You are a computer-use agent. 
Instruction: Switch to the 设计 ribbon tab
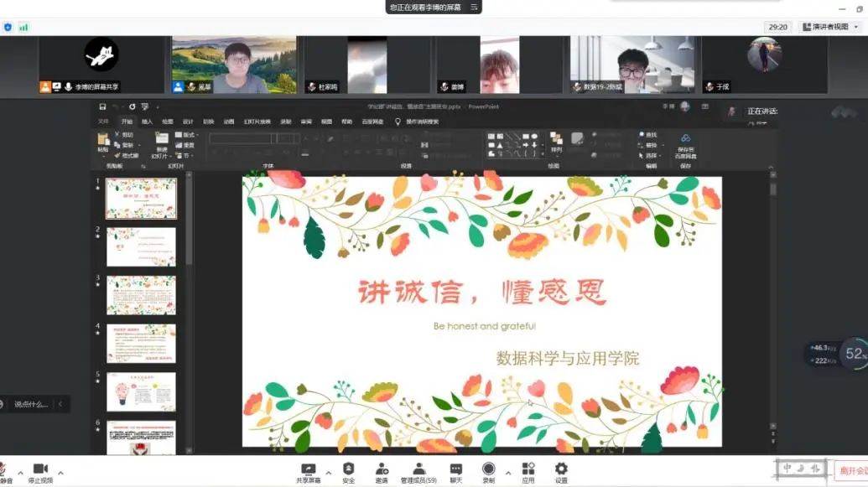pos(188,122)
